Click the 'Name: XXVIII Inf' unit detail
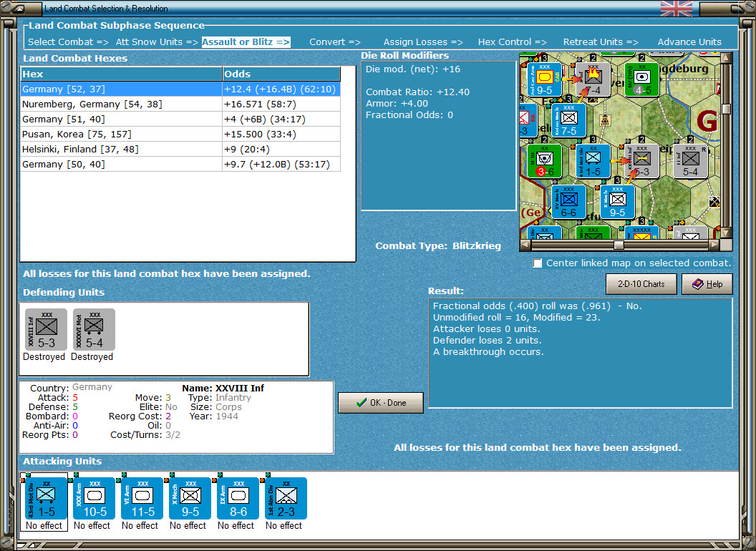The width and height of the screenshot is (756, 551). [x=223, y=388]
